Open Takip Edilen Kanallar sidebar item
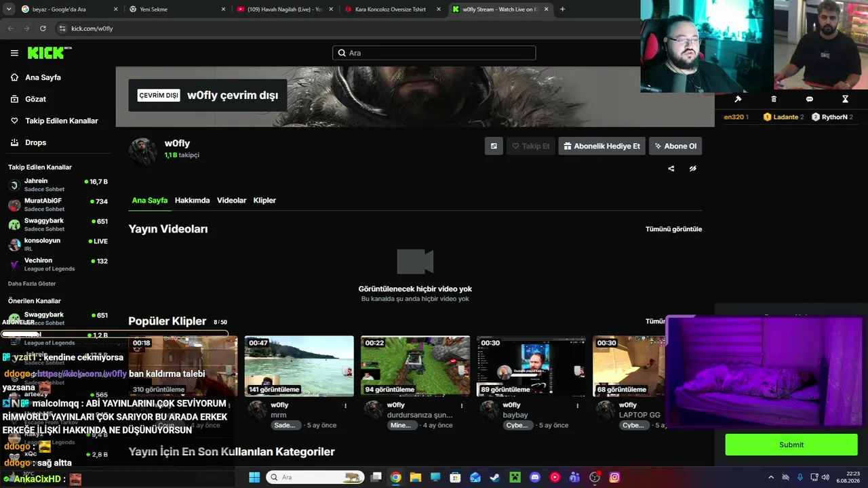Screen dimensions: 868x488 click(61, 121)
